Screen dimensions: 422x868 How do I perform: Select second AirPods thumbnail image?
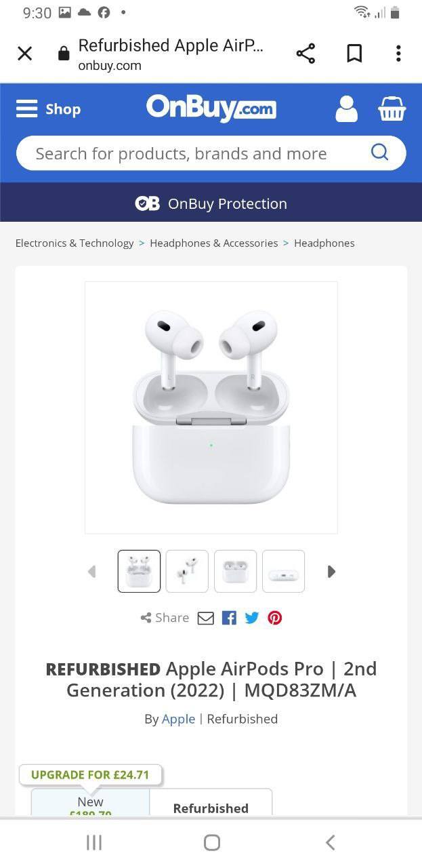point(187,571)
